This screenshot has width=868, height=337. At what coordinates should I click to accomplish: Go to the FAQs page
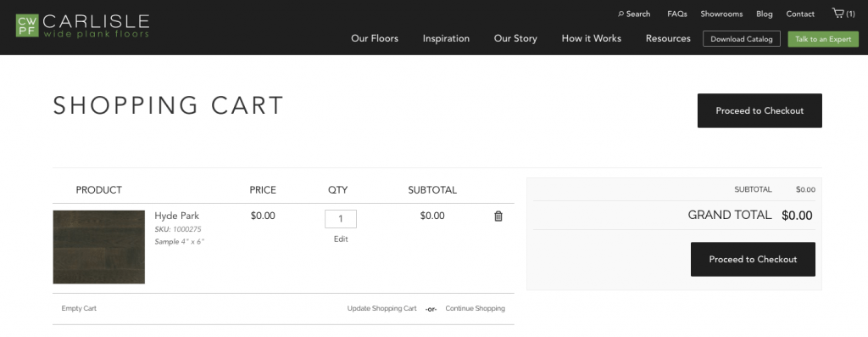[x=677, y=14]
